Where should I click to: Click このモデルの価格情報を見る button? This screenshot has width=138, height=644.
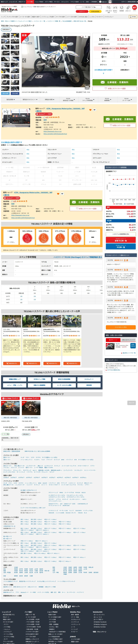point(121,234)
